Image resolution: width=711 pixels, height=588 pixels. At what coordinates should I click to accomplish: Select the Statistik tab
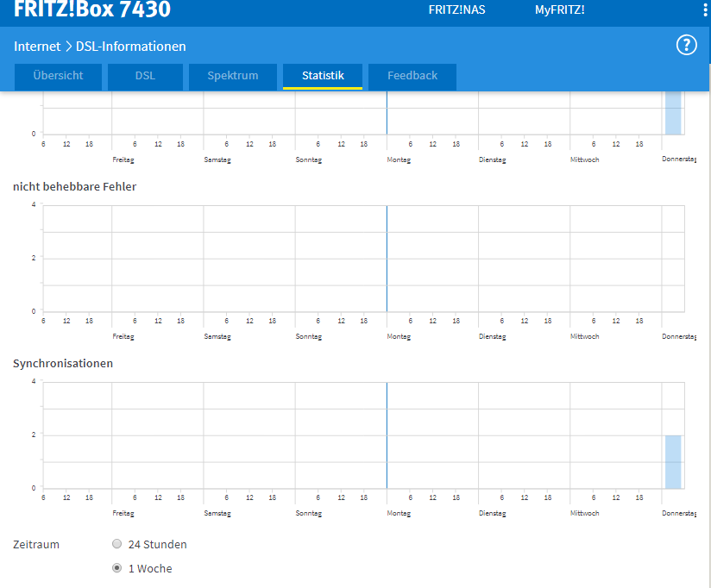[x=323, y=76]
